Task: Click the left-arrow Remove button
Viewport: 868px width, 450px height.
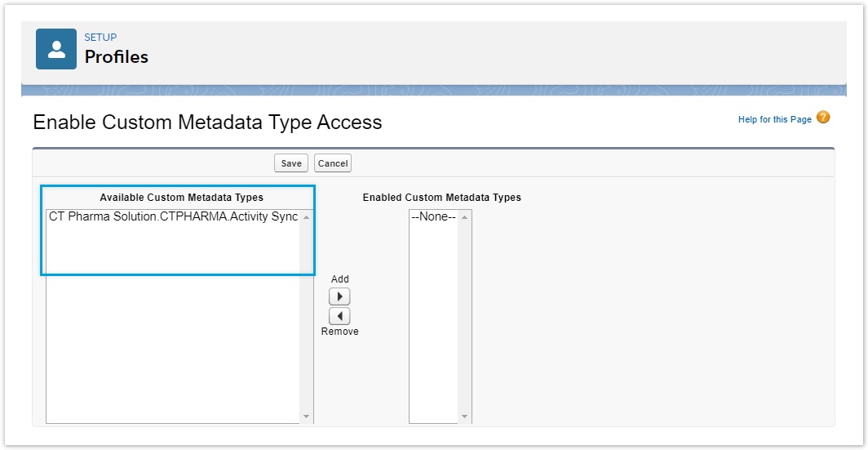Action: pyautogui.click(x=339, y=316)
